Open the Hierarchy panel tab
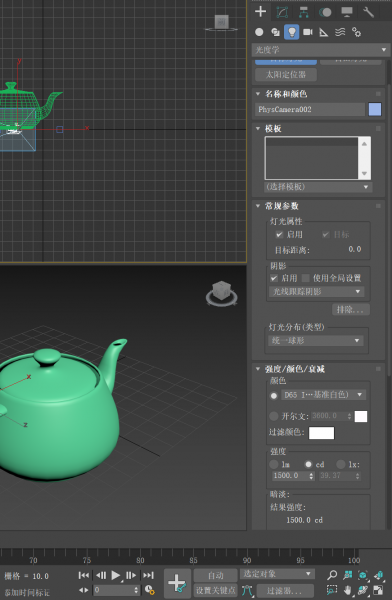 304,12
